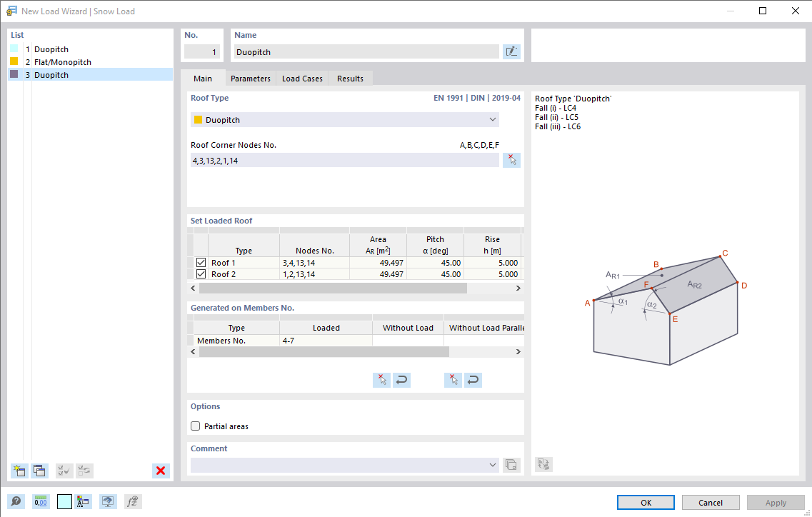Viewport: 812px width, 517px height.
Task: Delete entry using the red X icon
Action: point(160,471)
